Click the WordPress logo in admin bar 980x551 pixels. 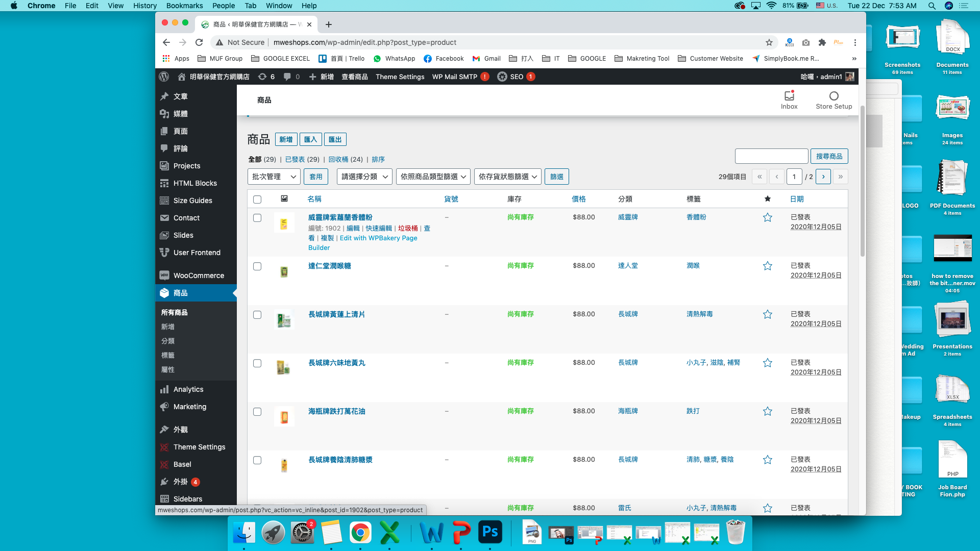(164, 77)
